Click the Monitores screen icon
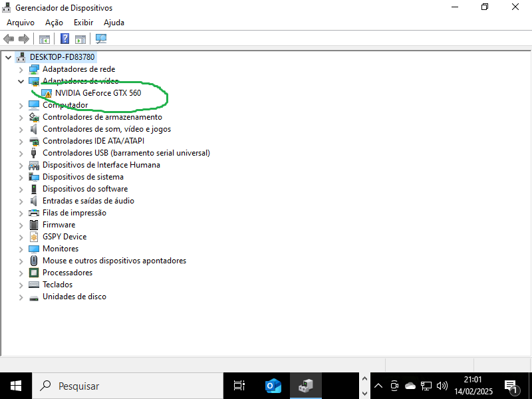 pyautogui.click(x=34, y=249)
